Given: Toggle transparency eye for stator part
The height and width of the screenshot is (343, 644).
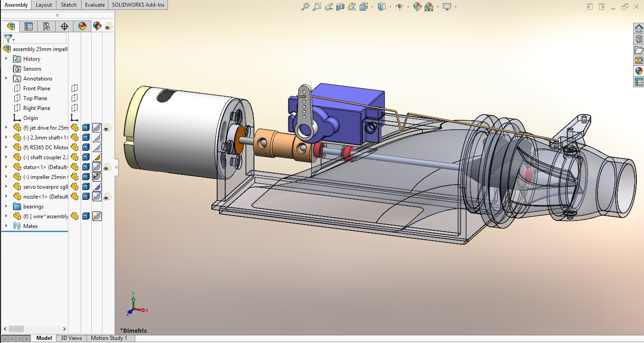Looking at the screenshot, I should coord(107,167).
